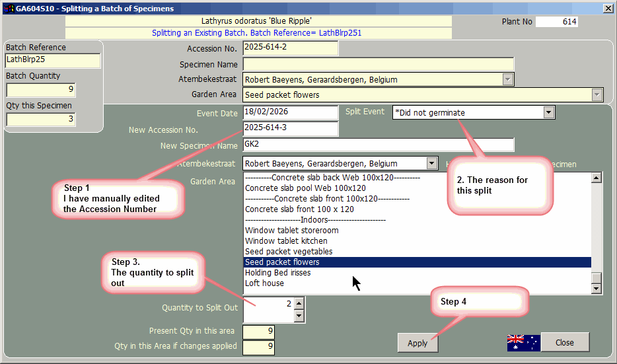Click the New Accession No. field
This screenshot has width=617, height=364.
290,128
